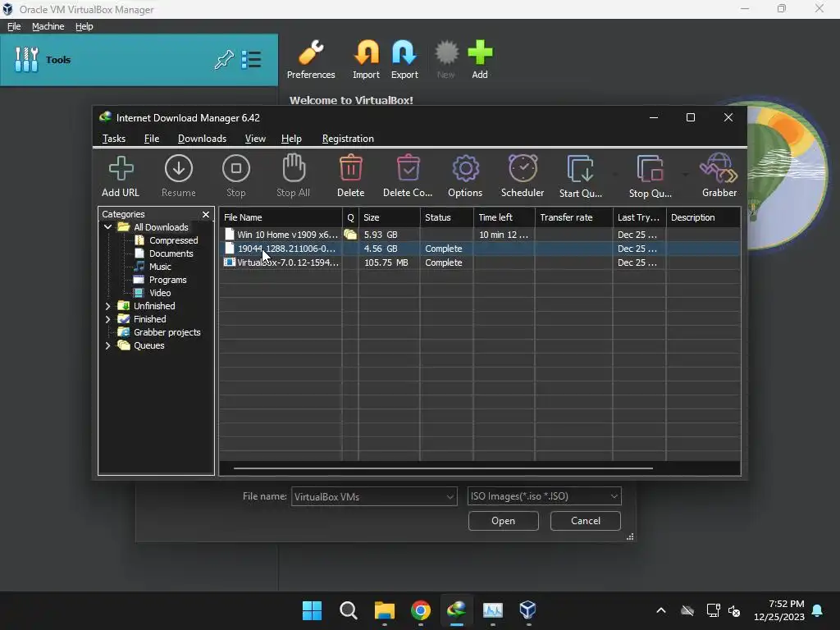This screenshot has height=630, width=840.
Task: Open VirtualBox Preferences wrench icon
Action: pyautogui.click(x=311, y=53)
